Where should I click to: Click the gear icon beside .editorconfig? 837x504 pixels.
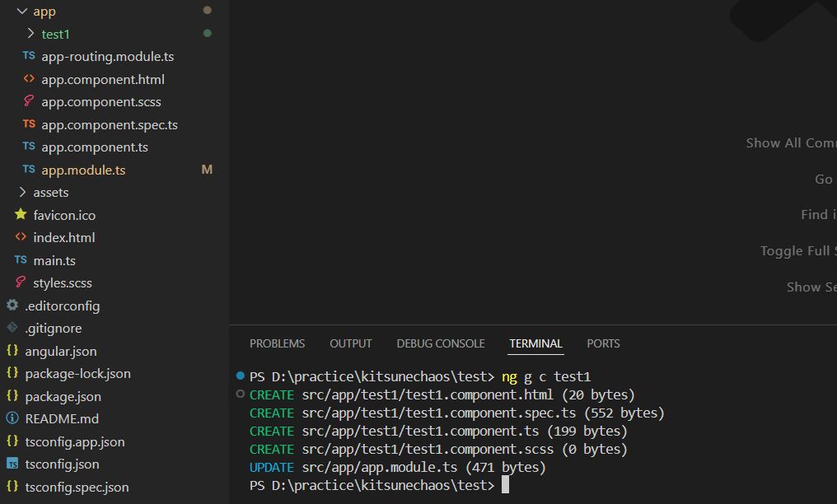point(11,305)
